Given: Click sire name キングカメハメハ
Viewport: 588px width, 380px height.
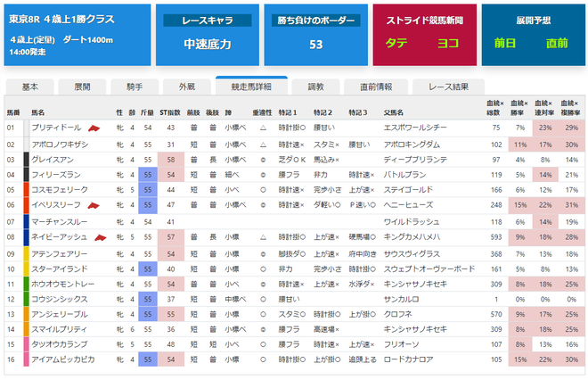Looking at the screenshot, I should (412, 237).
